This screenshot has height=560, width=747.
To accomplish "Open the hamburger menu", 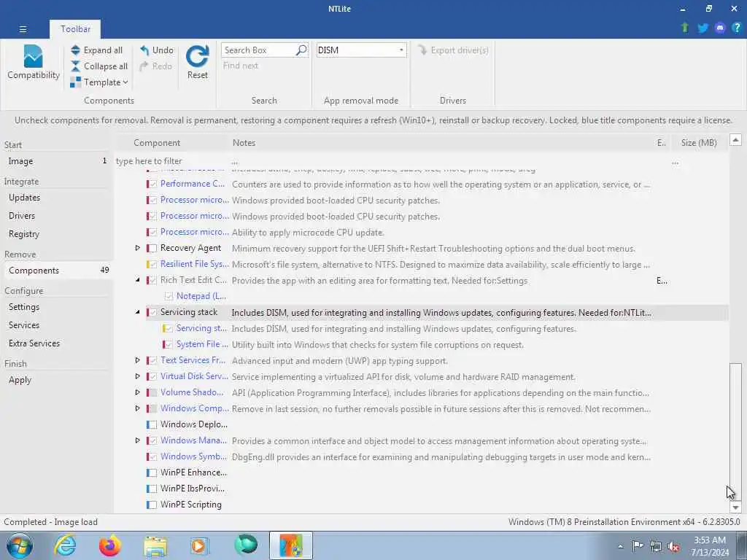I will [23, 29].
